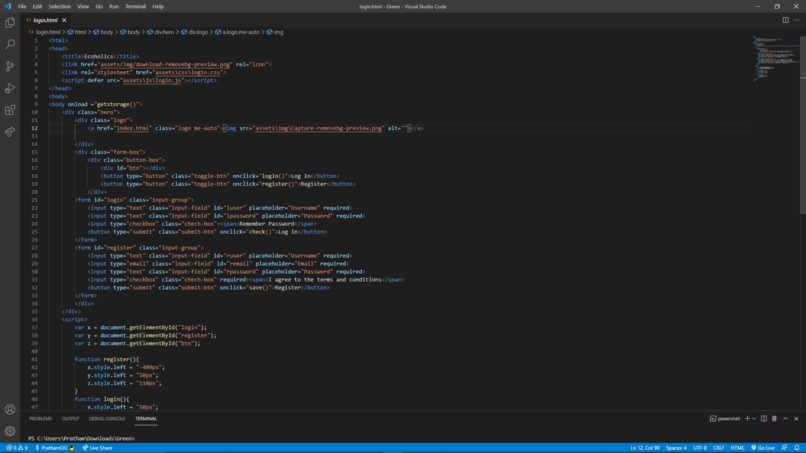The height and width of the screenshot is (453, 806).
Task: Close the login.html editor tab
Action: pos(64,20)
